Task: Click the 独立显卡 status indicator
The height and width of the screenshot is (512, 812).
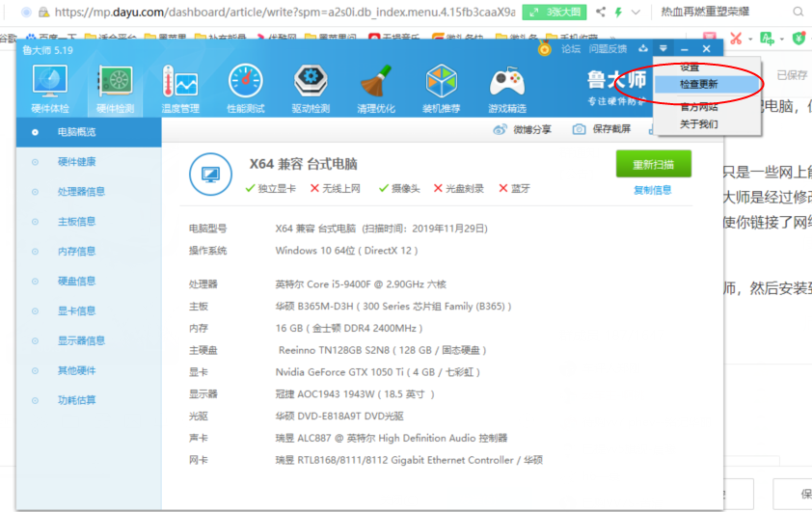Action: (x=270, y=188)
